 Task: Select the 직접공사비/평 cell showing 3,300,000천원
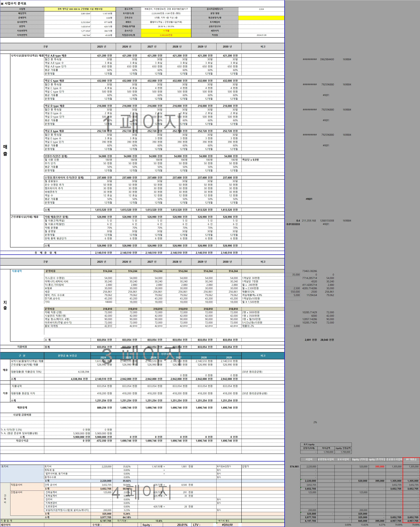[x=166, y=35]
